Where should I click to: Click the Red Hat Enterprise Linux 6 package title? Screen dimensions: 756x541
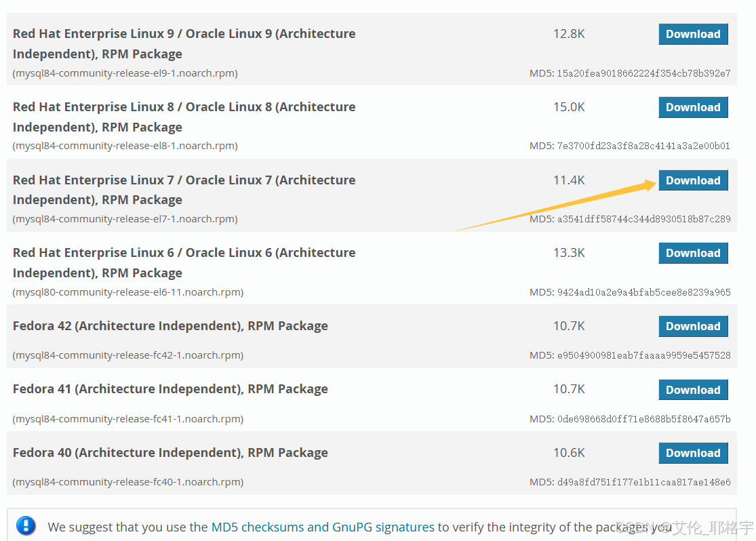(184, 263)
